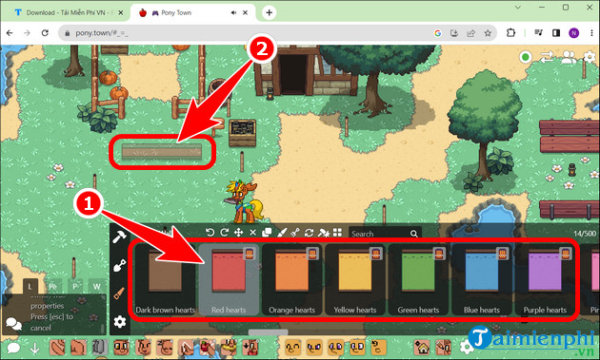The width and height of the screenshot is (600, 360).
Task: Click the swap arrows icon in game header
Action: [x=546, y=57]
